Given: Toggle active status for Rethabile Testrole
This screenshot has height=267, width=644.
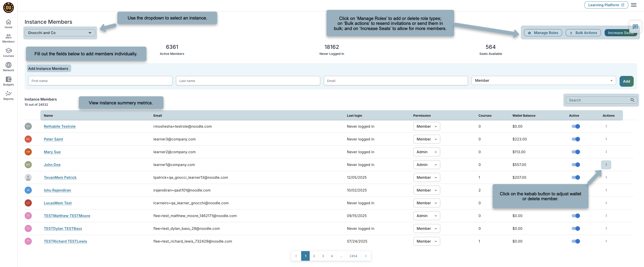Looking at the screenshot, I should (575, 126).
